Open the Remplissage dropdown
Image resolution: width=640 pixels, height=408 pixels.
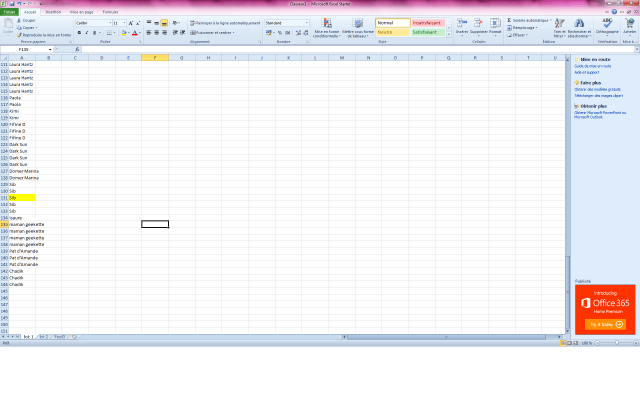[x=522, y=28]
